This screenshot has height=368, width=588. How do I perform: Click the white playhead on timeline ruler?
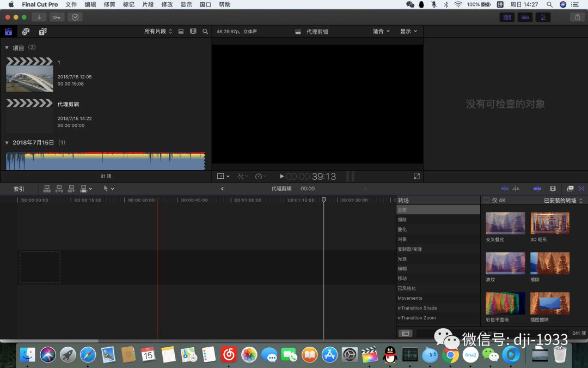(323, 200)
